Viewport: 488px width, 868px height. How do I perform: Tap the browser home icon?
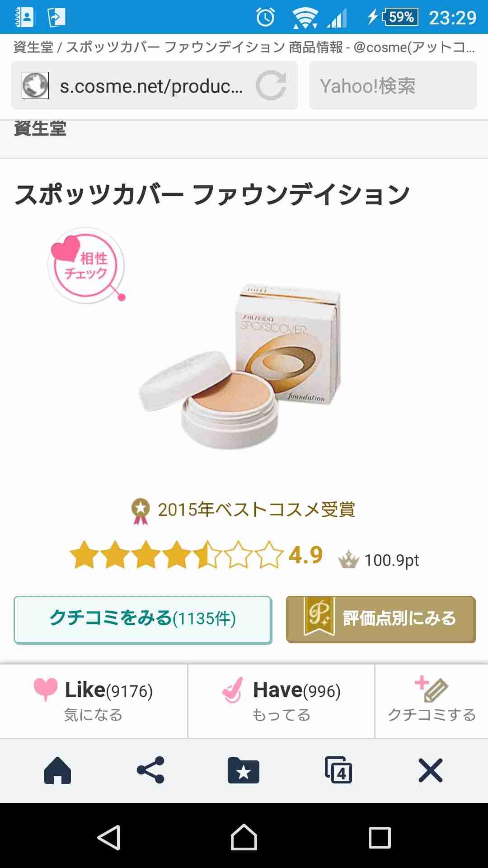pos(57,770)
